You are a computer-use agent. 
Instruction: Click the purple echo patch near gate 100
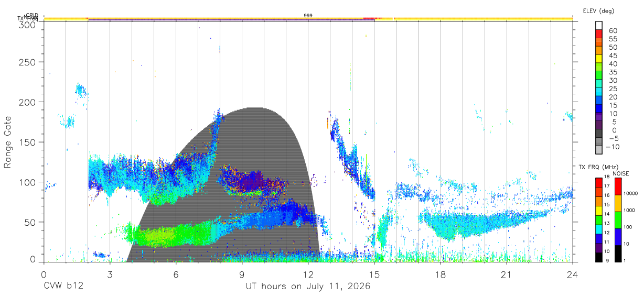[252, 182]
